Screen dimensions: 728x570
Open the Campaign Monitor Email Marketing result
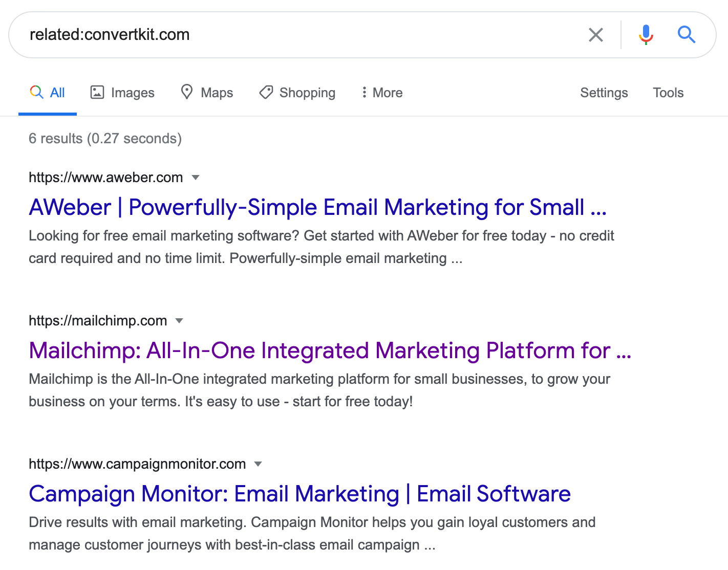[x=299, y=494]
